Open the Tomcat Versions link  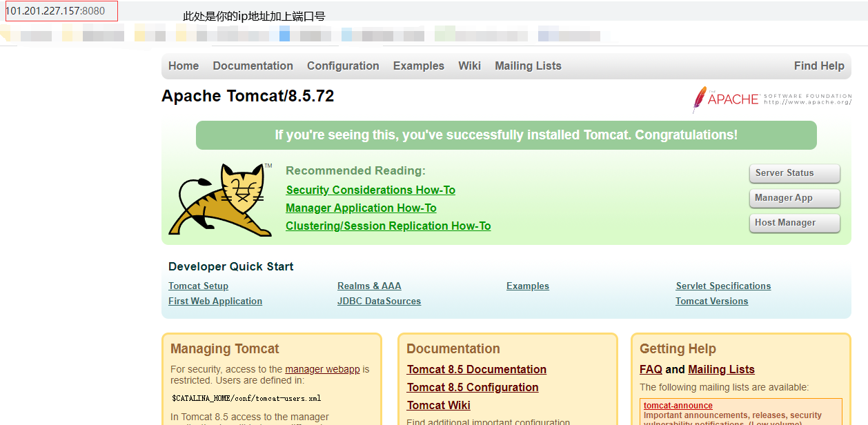pyautogui.click(x=711, y=302)
